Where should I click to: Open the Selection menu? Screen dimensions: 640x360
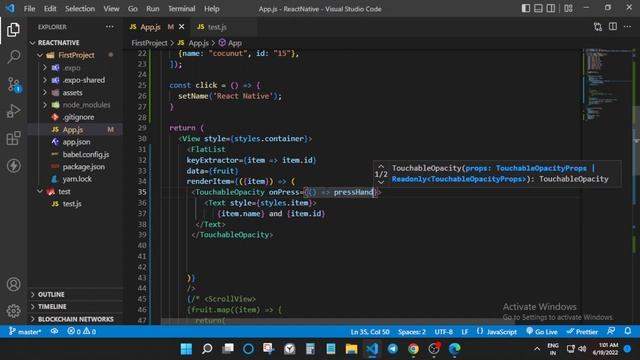[80, 9]
